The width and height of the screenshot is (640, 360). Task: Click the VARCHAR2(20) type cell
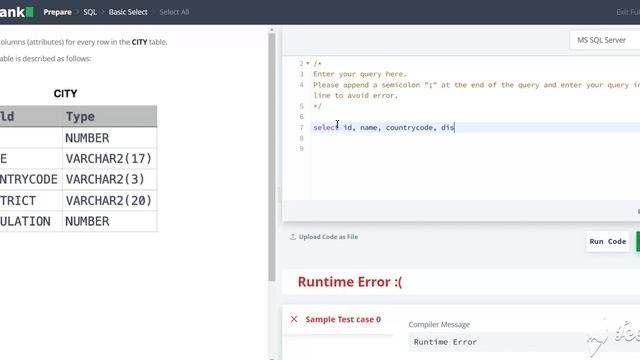(x=109, y=200)
